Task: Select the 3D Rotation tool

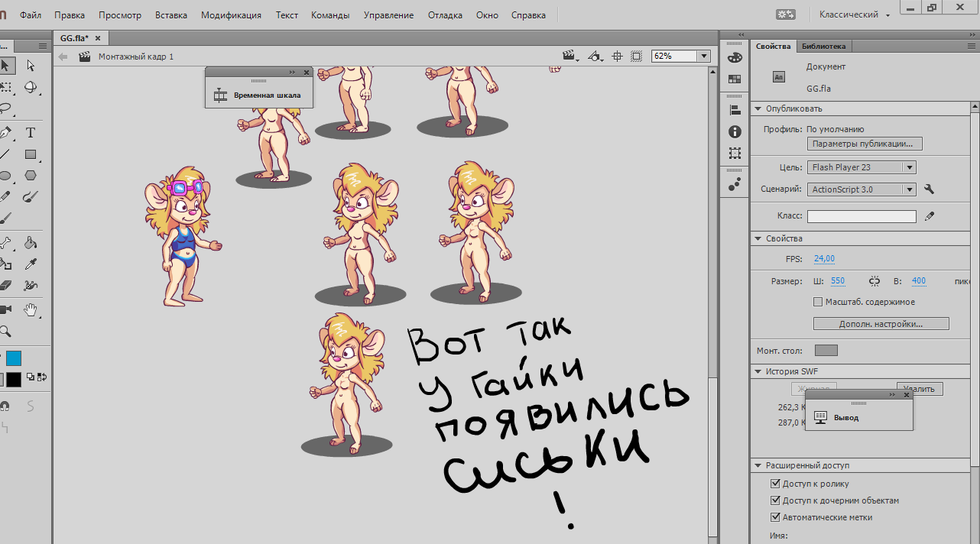Action: pos(31,87)
